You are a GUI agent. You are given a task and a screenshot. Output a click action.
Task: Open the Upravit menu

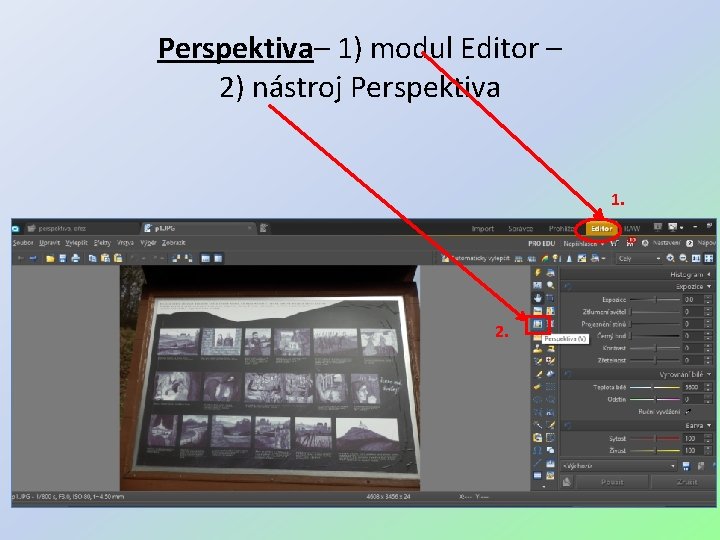click(49, 242)
